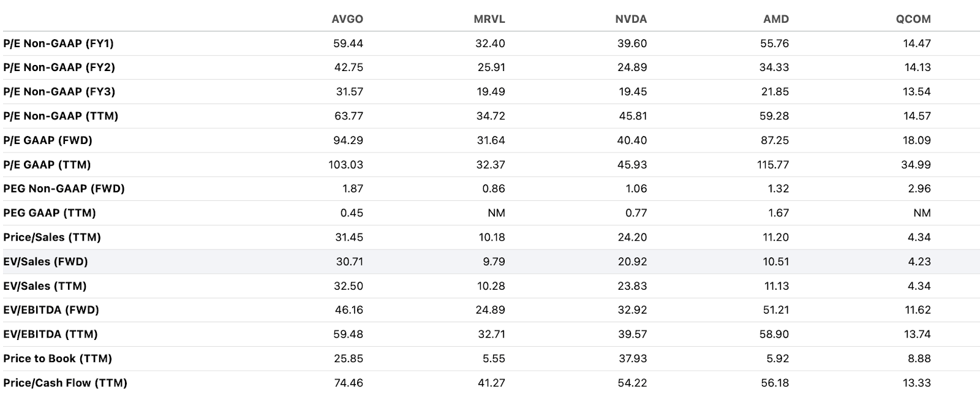Click the AMD ticker header

pyautogui.click(x=775, y=19)
